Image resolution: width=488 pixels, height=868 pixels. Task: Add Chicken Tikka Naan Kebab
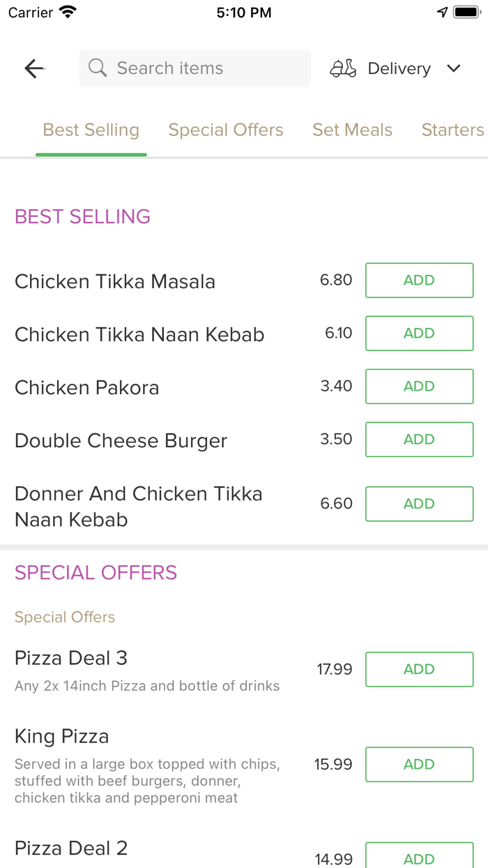[x=419, y=334]
